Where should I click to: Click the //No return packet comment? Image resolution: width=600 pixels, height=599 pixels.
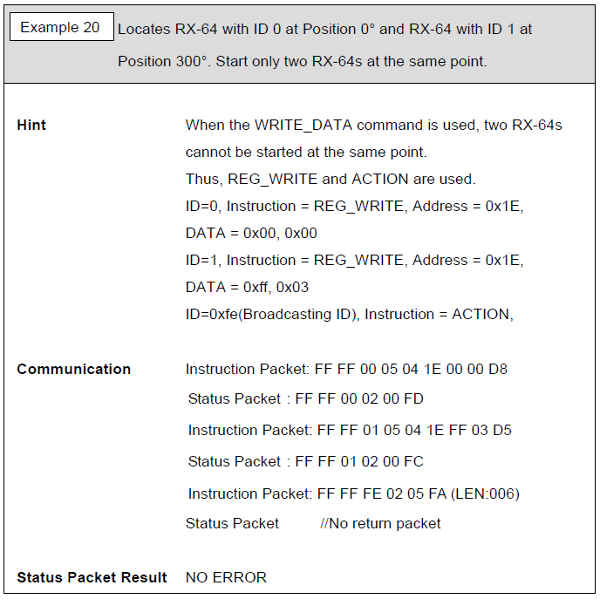click(x=381, y=523)
